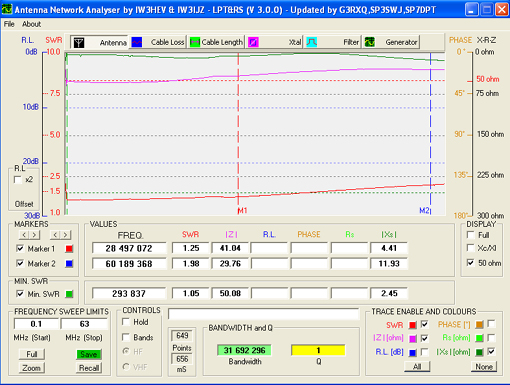Click the Recall button
Viewport: 510px width, 385px height.
(x=89, y=368)
